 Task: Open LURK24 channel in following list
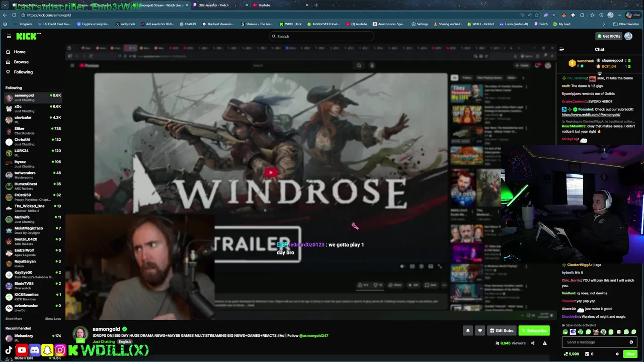pyautogui.click(x=33, y=153)
